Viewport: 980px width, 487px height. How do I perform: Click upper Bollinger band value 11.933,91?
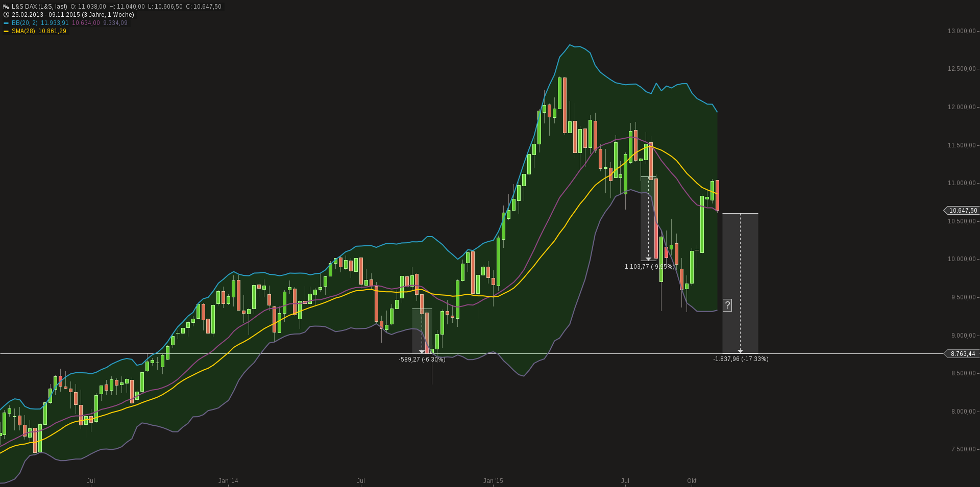tap(55, 23)
